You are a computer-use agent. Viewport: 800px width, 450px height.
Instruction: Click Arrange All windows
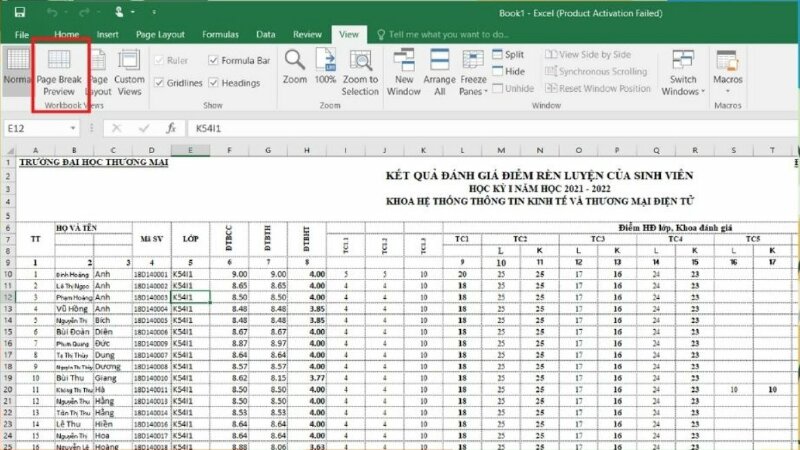pos(439,72)
